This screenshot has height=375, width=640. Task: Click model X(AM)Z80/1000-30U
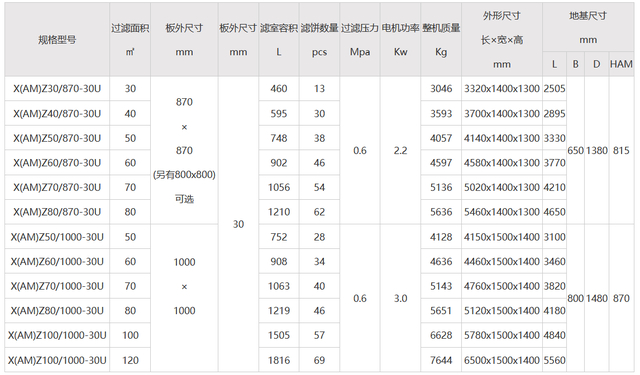(x=57, y=311)
